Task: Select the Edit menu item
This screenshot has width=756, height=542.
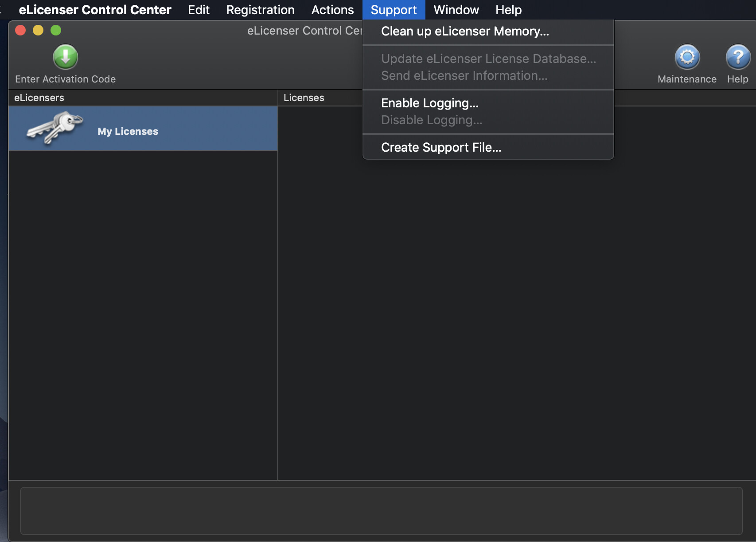Action: (x=198, y=9)
